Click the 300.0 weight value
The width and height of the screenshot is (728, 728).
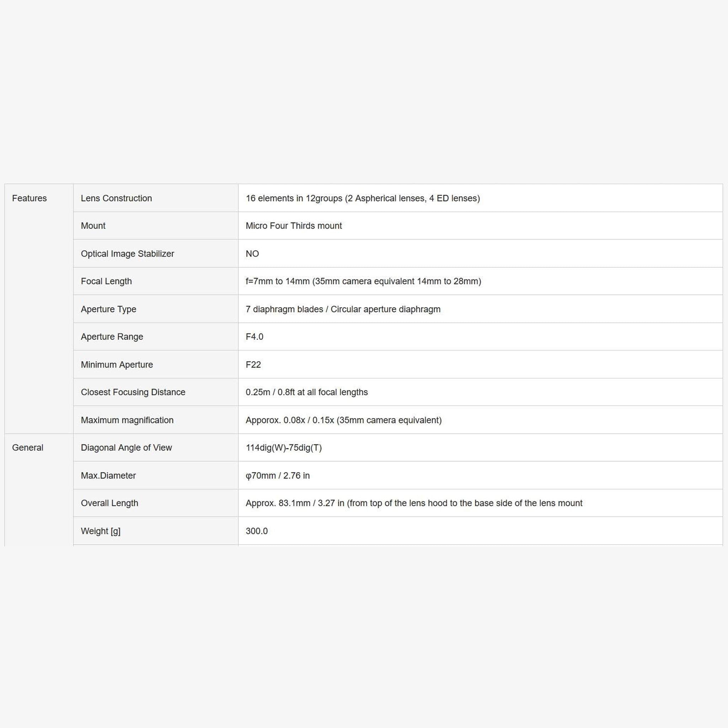coord(257,531)
